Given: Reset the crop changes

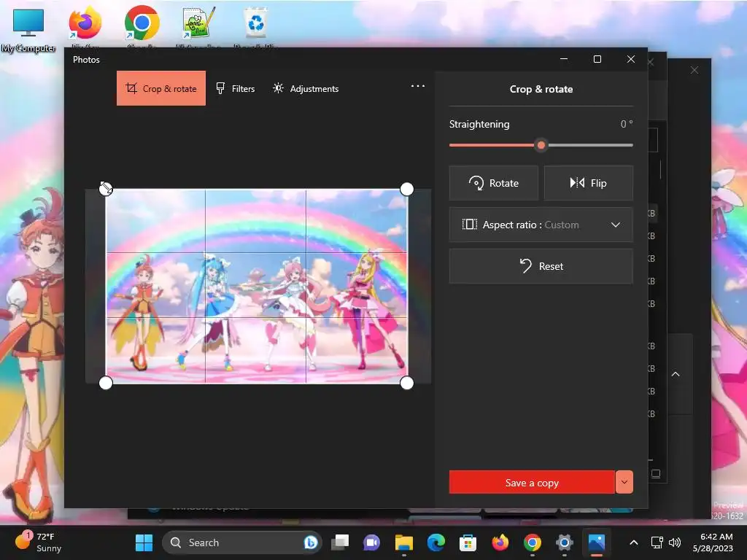Looking at the screenshot, I should 541,266.
